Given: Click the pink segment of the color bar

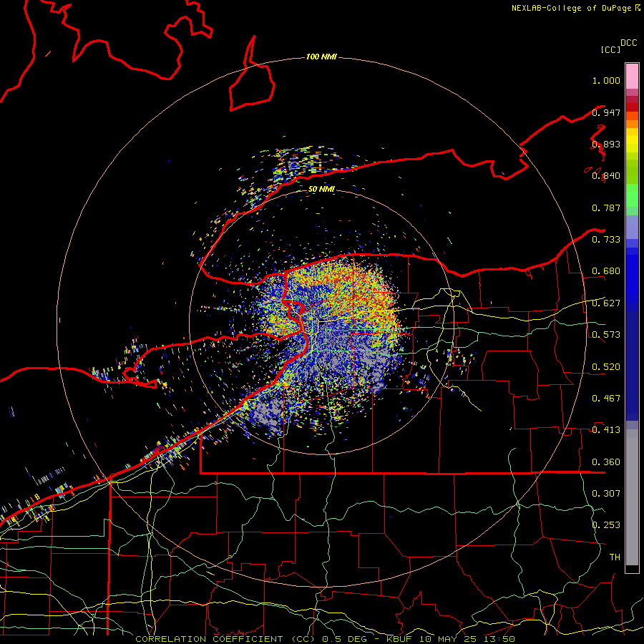Looking at the screenshot, I should coord(632,77).
